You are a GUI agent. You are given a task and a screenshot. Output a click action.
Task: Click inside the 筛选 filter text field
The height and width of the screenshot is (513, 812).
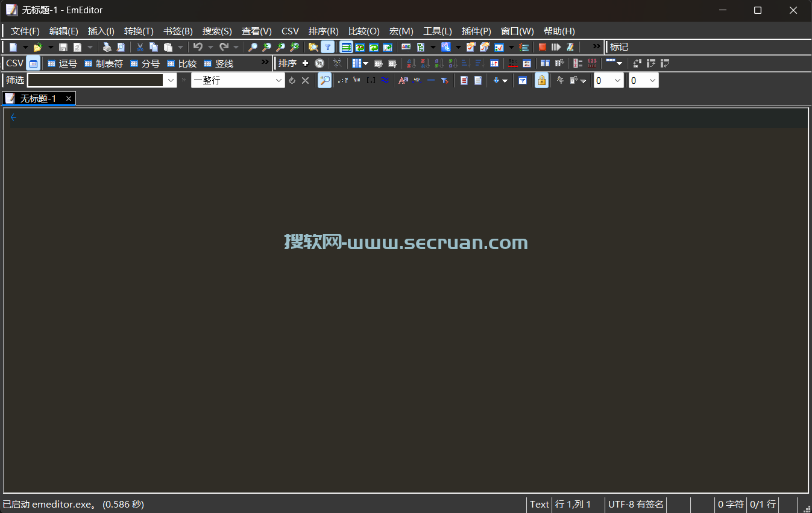pyautogui.click(x=95, y=80)
